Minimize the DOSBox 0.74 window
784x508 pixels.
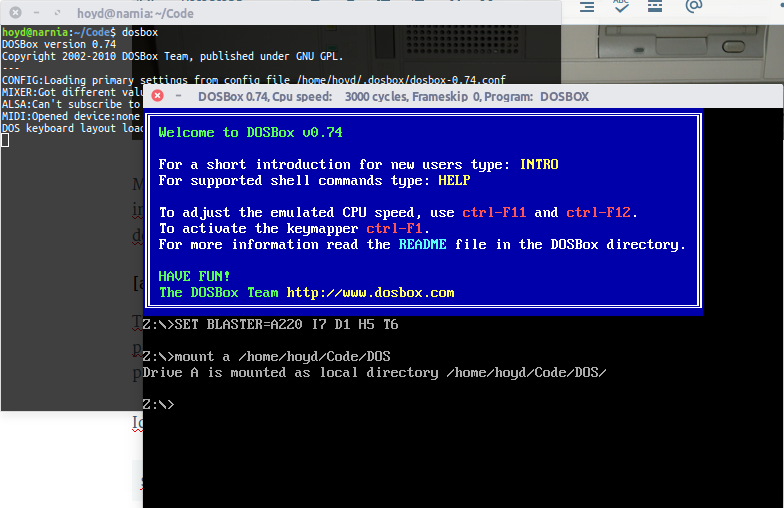pos(178,96)
